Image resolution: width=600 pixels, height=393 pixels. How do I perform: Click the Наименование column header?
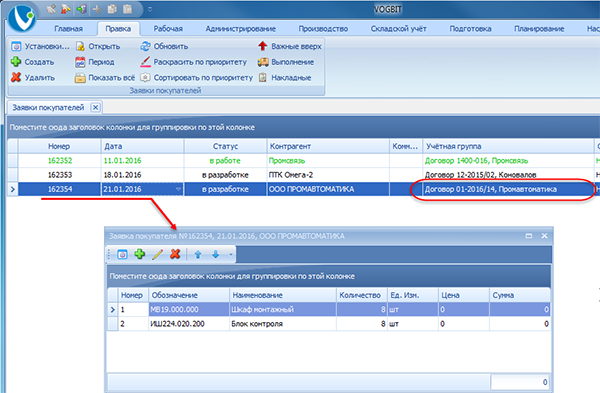pos(283,295)
